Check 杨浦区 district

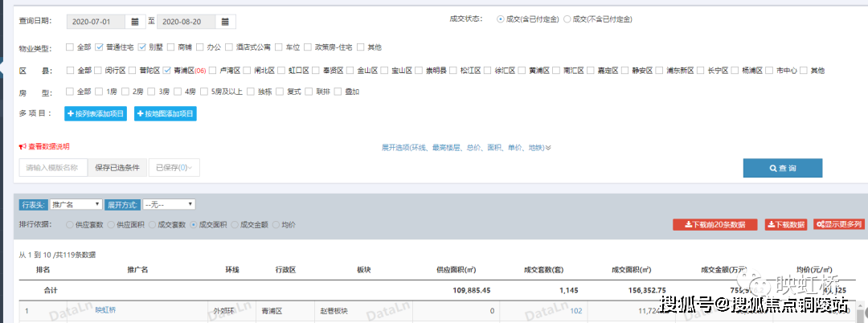coord(735,70)
